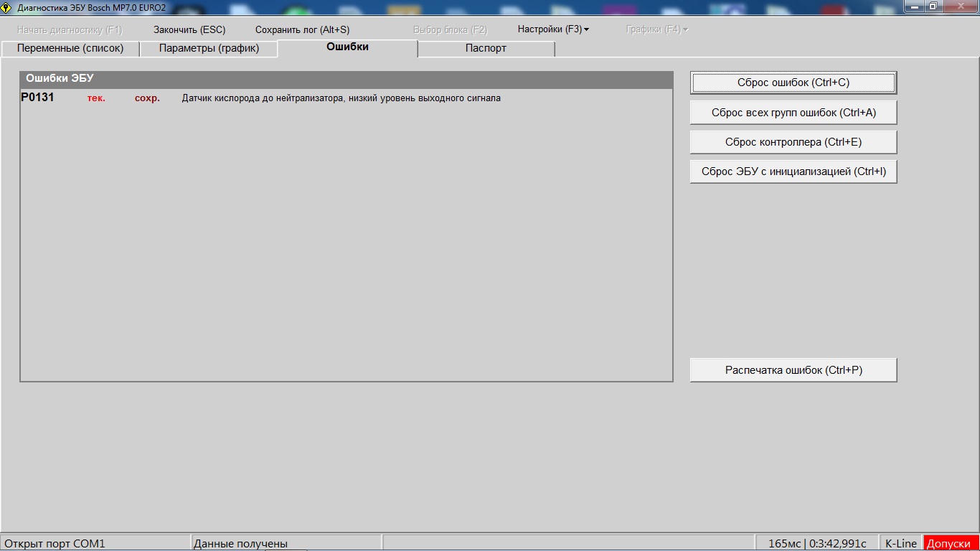Open the Паспорт tab
Viewport: 980px width, 551px height.
(x=486, y=48)
